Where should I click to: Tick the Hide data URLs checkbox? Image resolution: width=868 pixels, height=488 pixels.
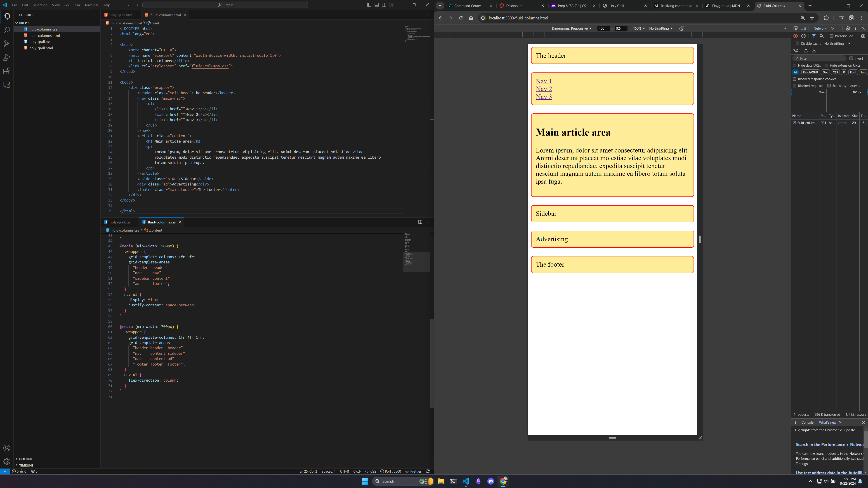click(795, 65)
